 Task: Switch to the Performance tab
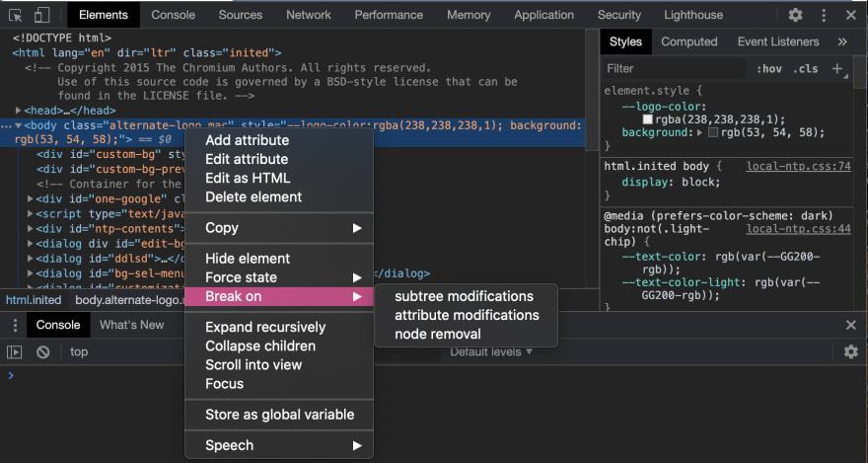pyautogui.click(x=389, y=15)
